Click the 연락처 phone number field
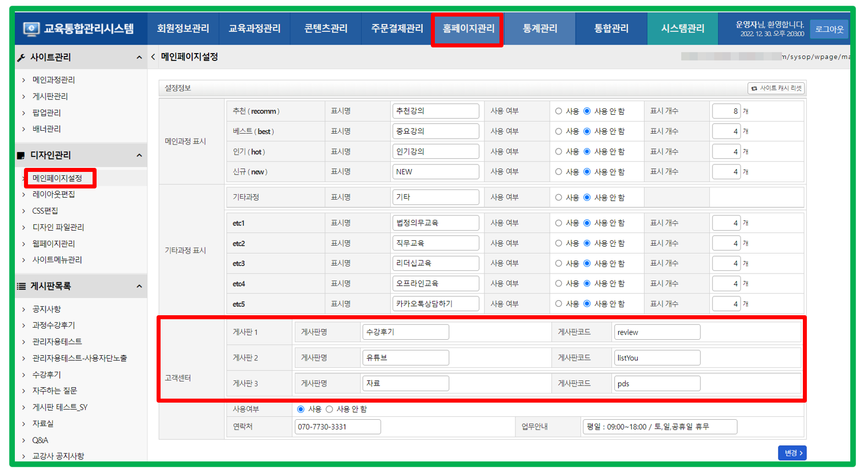 point(337,427)
